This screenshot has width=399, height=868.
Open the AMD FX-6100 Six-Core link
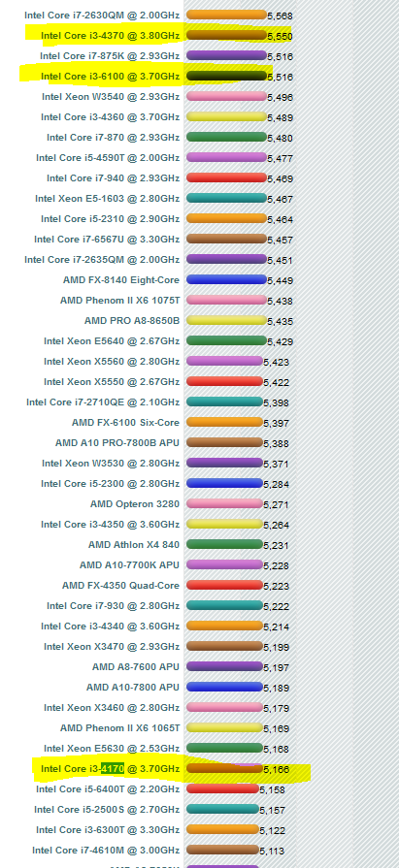click(x=126, y=423)
